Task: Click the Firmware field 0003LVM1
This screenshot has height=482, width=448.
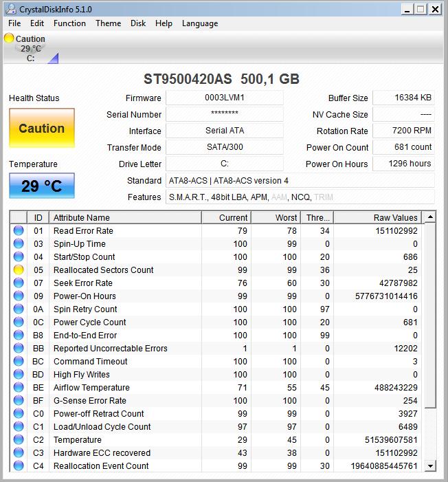Action: [x=225, y=98]
